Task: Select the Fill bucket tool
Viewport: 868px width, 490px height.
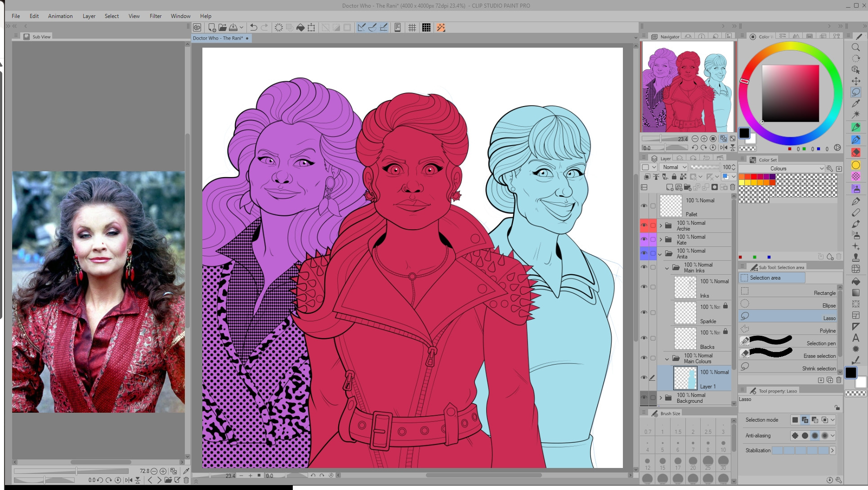Action: [855, 281]
